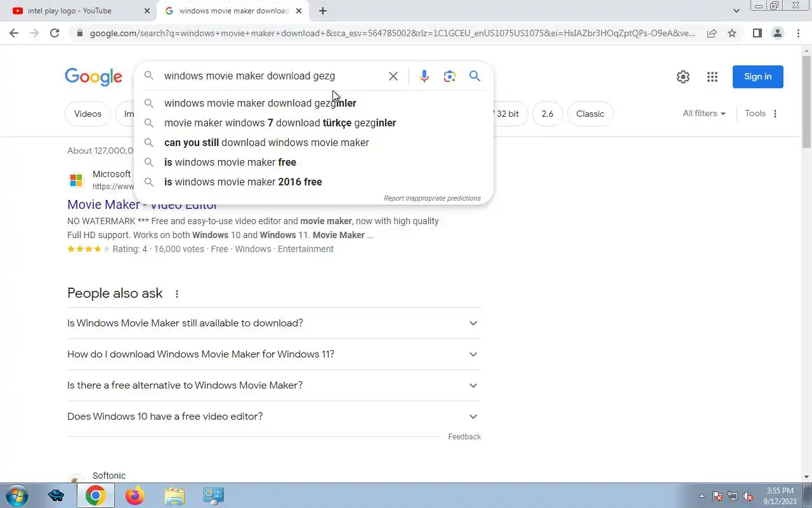Click 'Report inappropriate predictions' link

click(432, 198)
